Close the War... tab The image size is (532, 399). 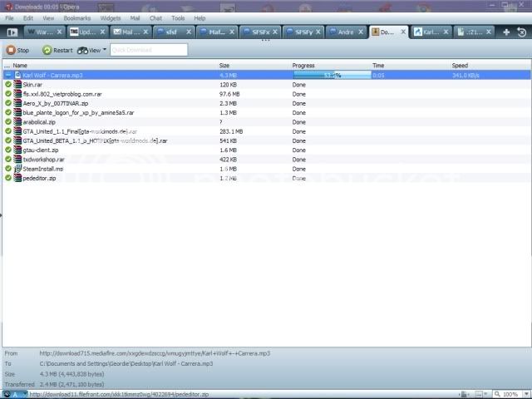click(59, 32)
